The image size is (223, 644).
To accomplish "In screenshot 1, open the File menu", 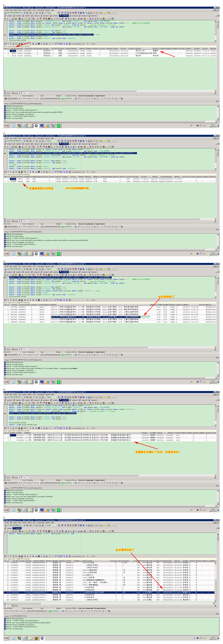I will coord(8,10).
